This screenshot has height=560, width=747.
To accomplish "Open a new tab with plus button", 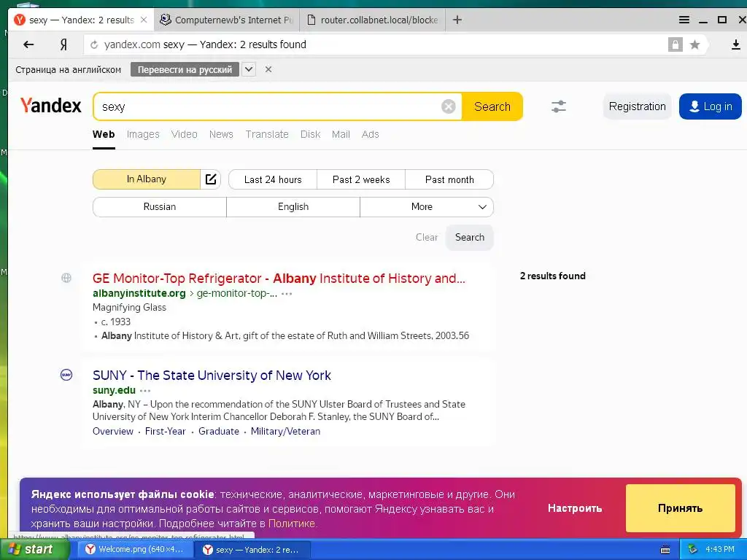I will 457,20.
